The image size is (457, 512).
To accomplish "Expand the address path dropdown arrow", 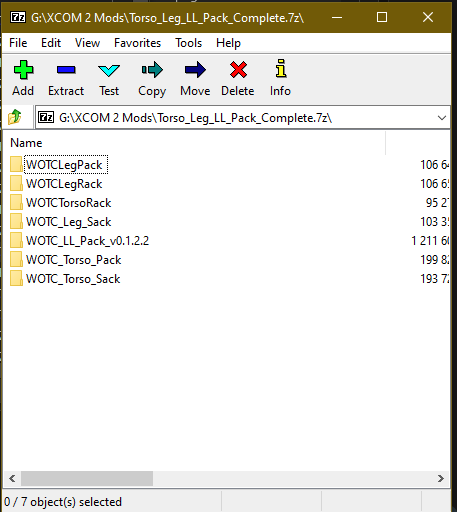I will coord(442,118).
